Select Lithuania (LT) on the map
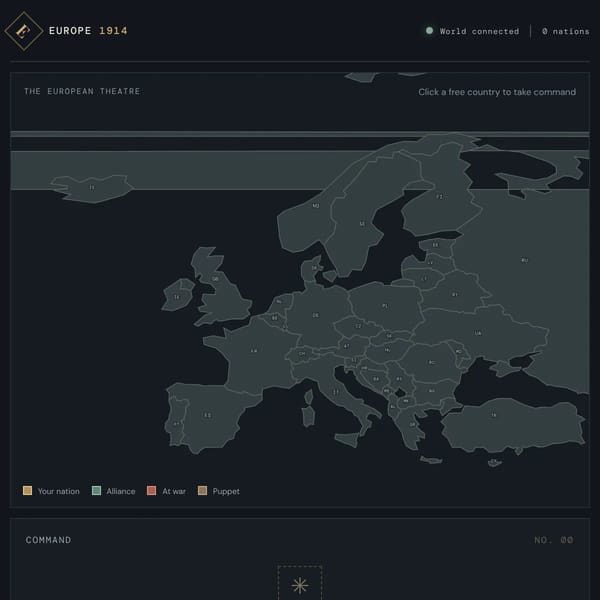The height and width of the screenshot is (600, 600). pyautogui.click(x=424, y=279)
